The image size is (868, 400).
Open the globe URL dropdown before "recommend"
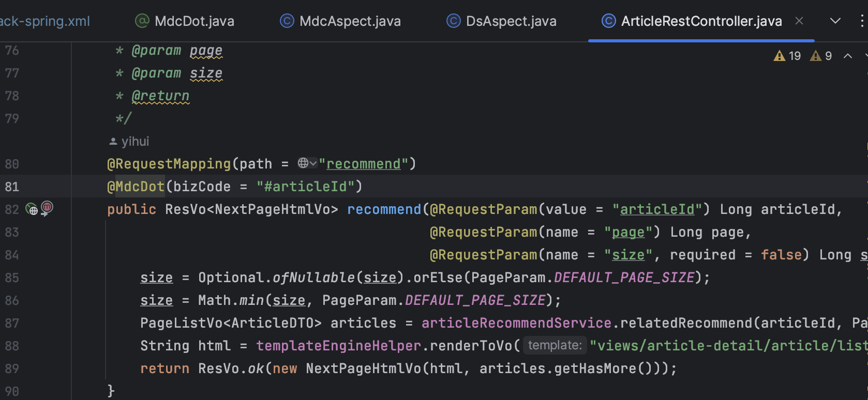[307, 163]
